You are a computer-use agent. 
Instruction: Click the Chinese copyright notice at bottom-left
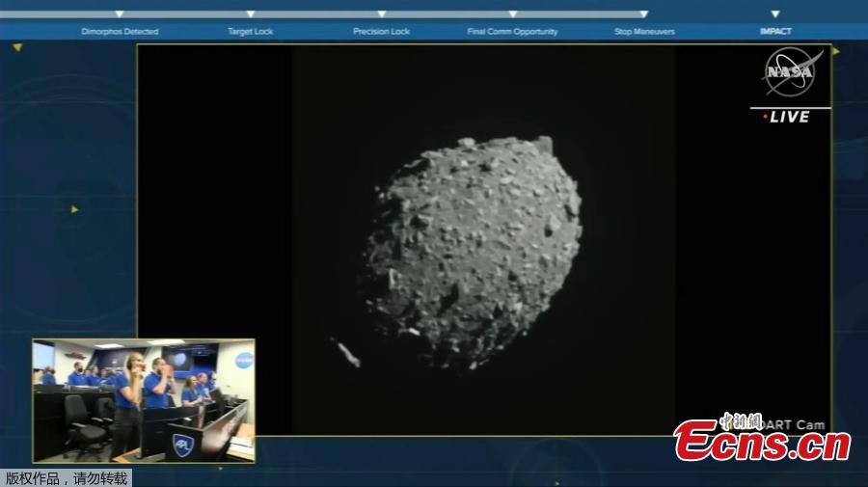pos(66,477)
